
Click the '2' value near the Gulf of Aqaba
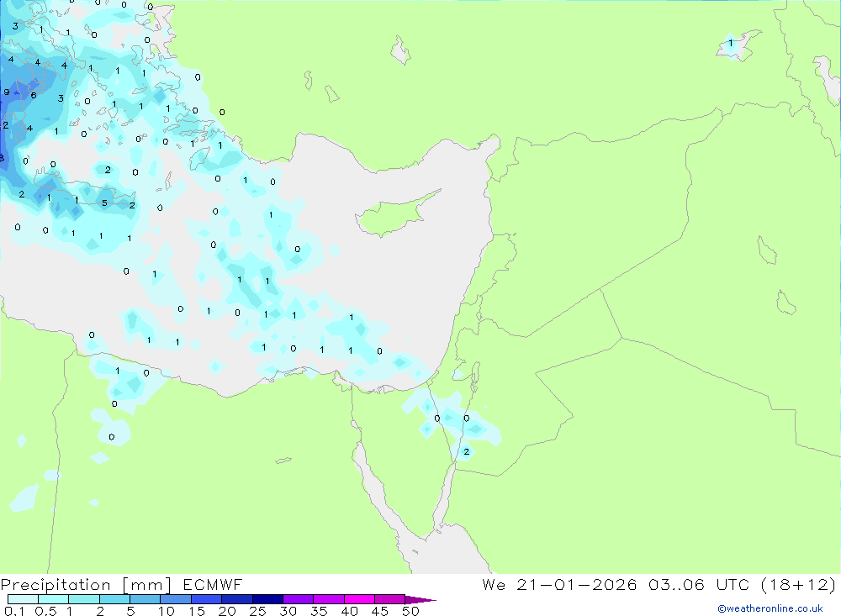467,452
